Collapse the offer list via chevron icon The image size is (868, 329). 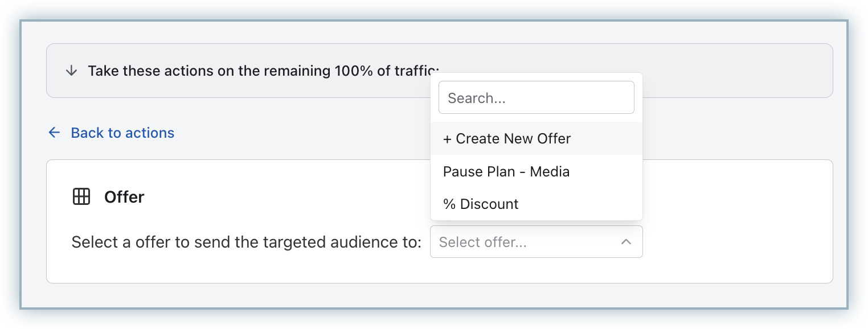pyautogui.click(x=626, y=242)
